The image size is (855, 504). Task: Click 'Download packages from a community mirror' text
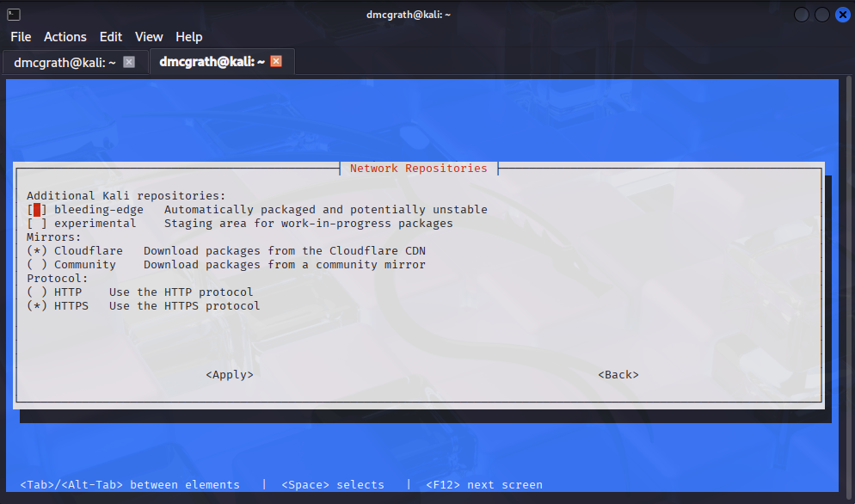click(285, 265)
